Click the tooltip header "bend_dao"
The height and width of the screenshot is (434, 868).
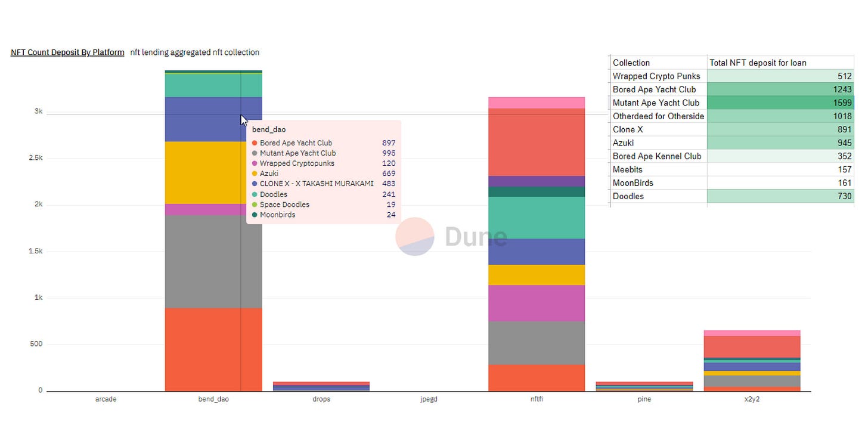coord(269,129)
